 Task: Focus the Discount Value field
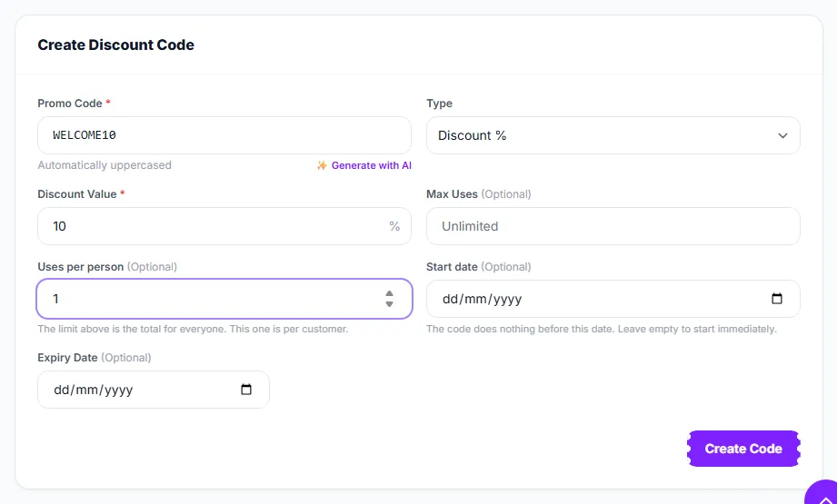224,226
